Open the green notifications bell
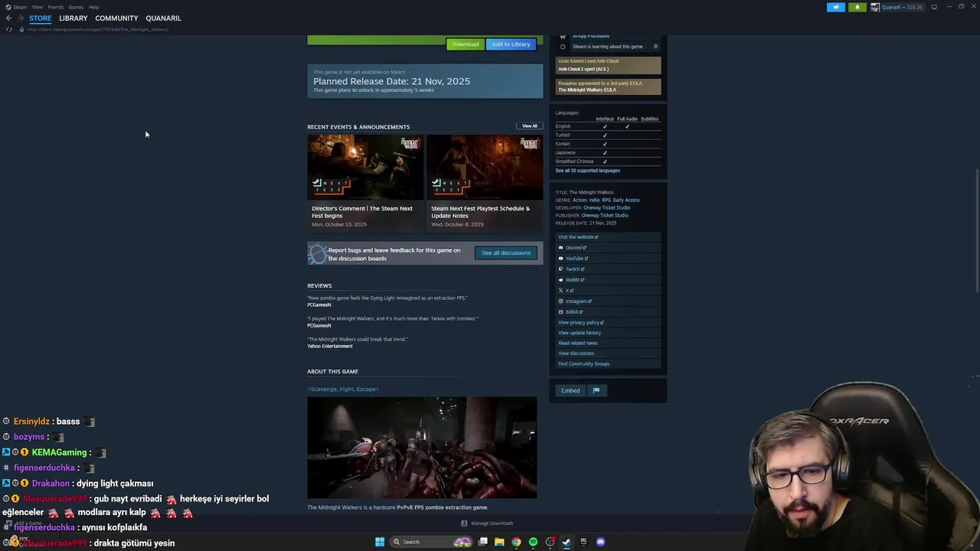The width and height of the screenshot is (980, 551). coord(857,7)
